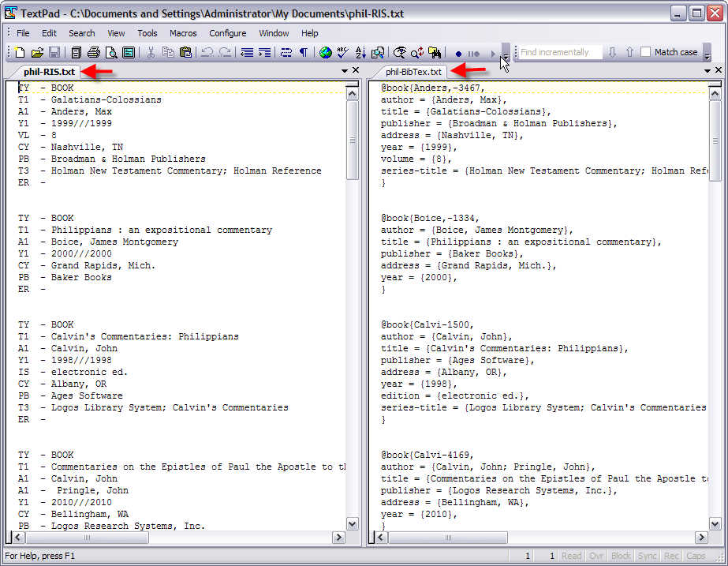Image resolution: width=728 pixels, height=566 pixels.
Task: Create a new document with the New icon
Action: 20,53
